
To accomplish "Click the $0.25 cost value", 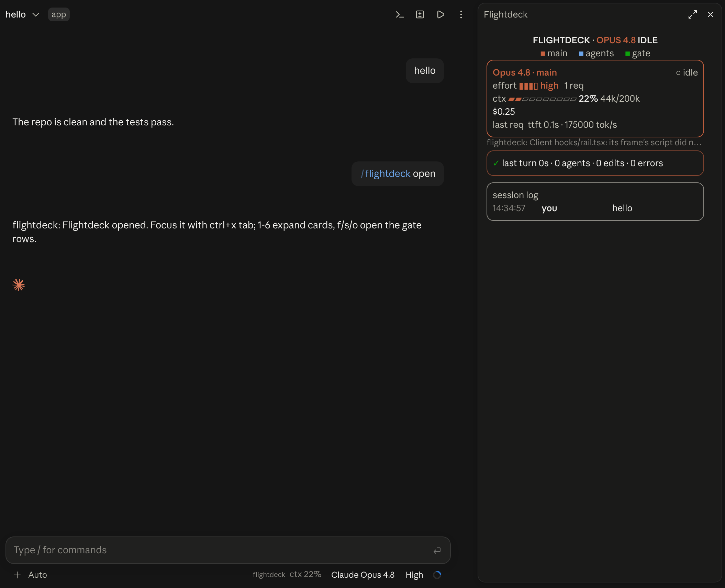I will point(504,112).
